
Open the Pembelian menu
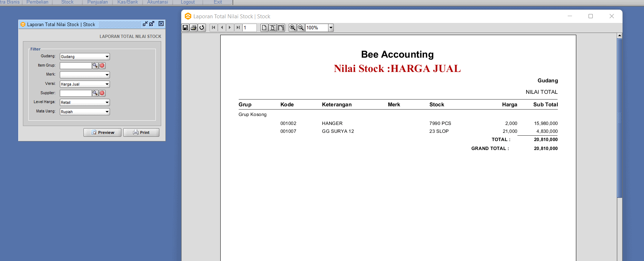click(37, 2)
